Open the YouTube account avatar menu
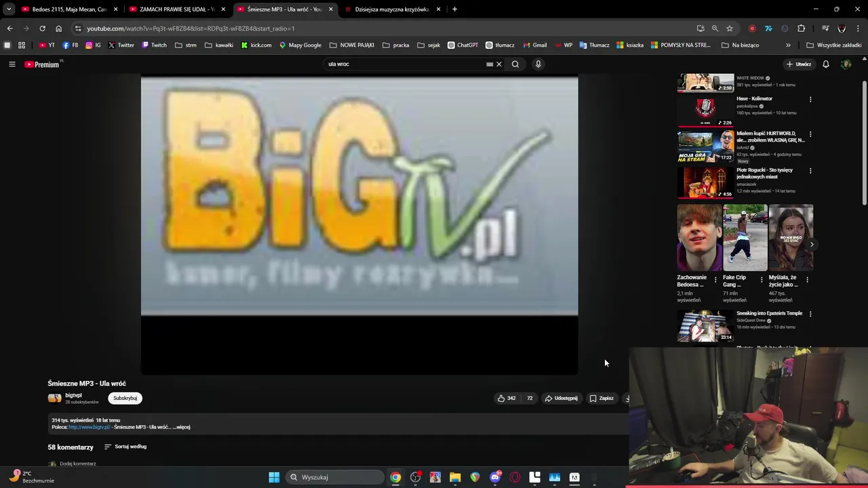 click(846, 64)
